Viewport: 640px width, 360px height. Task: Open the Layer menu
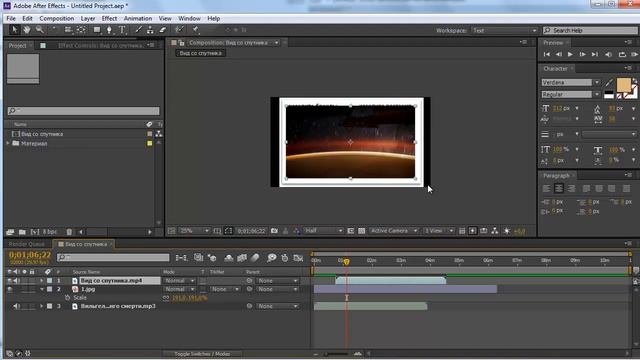[88, 18]
